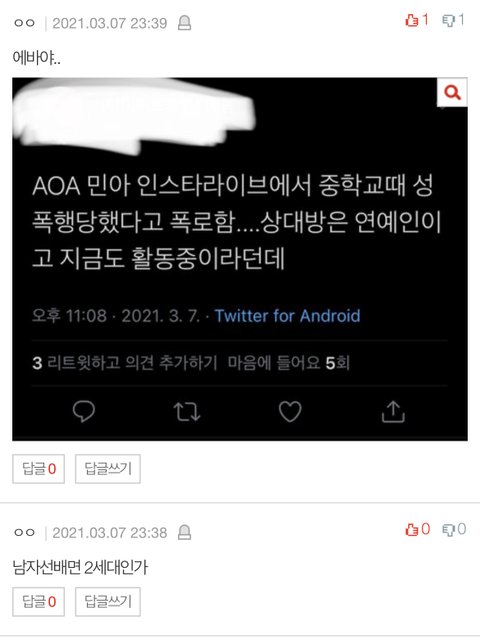The image size is (480, 640).
Task: Click the magnifier icon on the embedded image
Action: tap(452, 93)
